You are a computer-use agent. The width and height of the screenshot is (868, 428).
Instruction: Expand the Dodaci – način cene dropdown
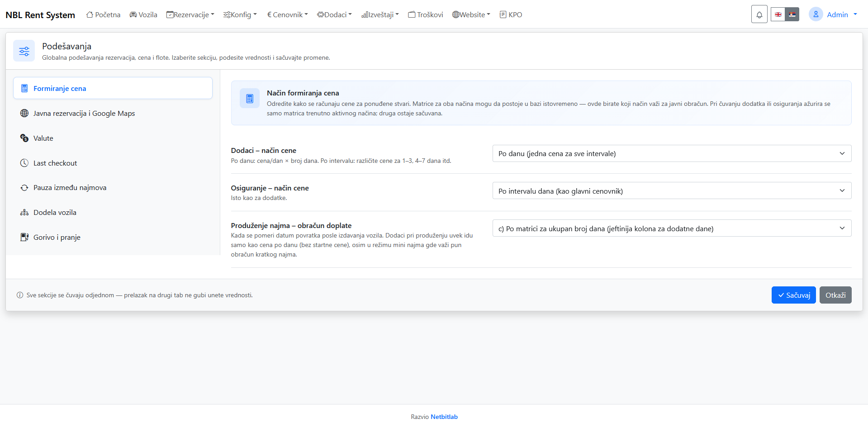pos(672,153)
